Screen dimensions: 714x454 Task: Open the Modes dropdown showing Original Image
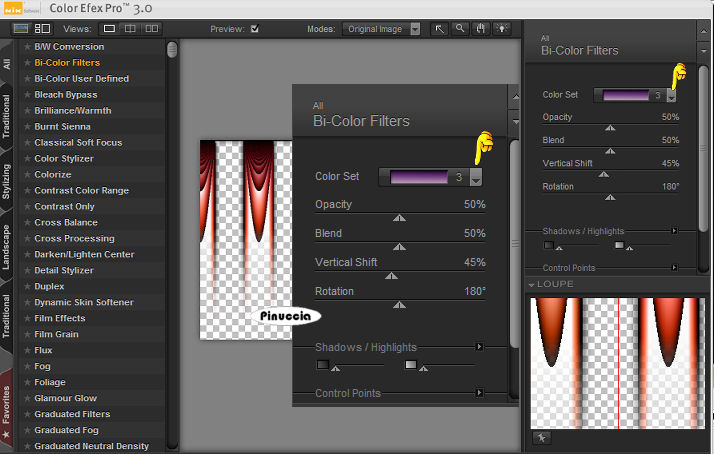click(x=382, y=29)
